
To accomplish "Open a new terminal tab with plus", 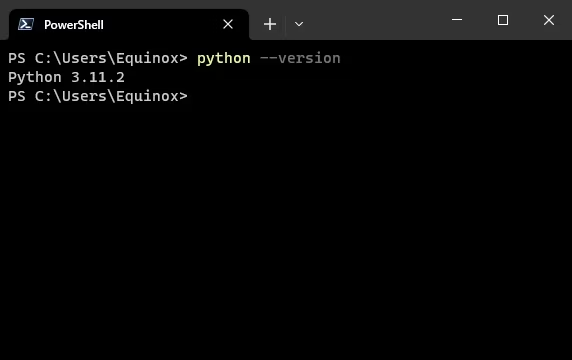I will [270, 24].
